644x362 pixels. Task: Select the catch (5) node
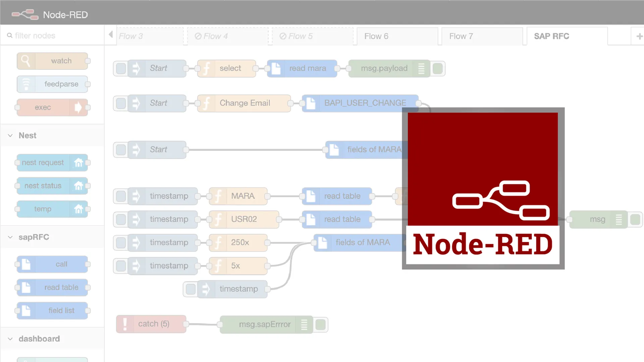coord(151,324)
